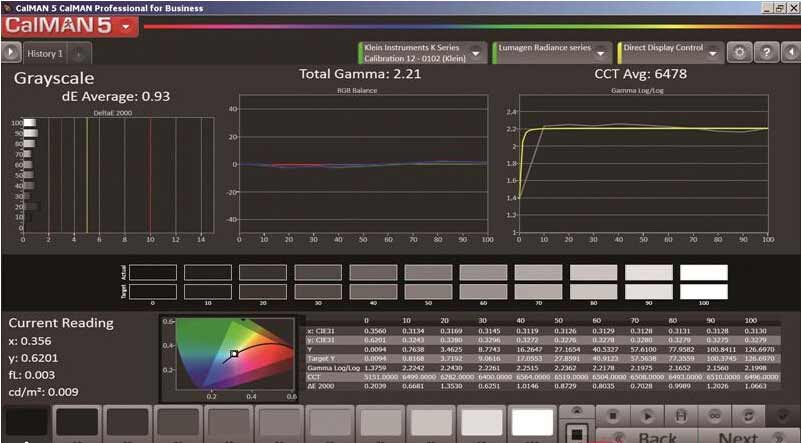Click the CIE chromaticity diagram thumbnail
Image resolution: width=802 pixels, height=443 pixels.
coord(227,358)
